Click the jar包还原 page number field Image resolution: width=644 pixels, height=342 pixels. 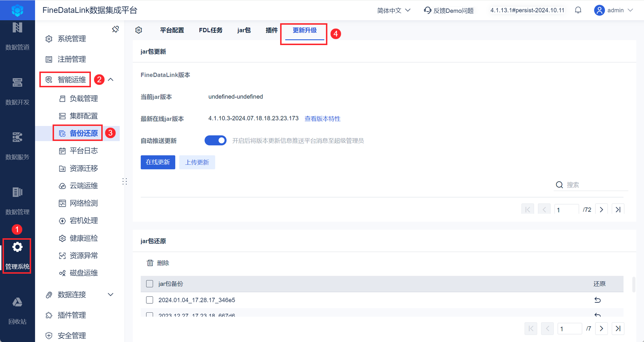(x=570, y=328)
